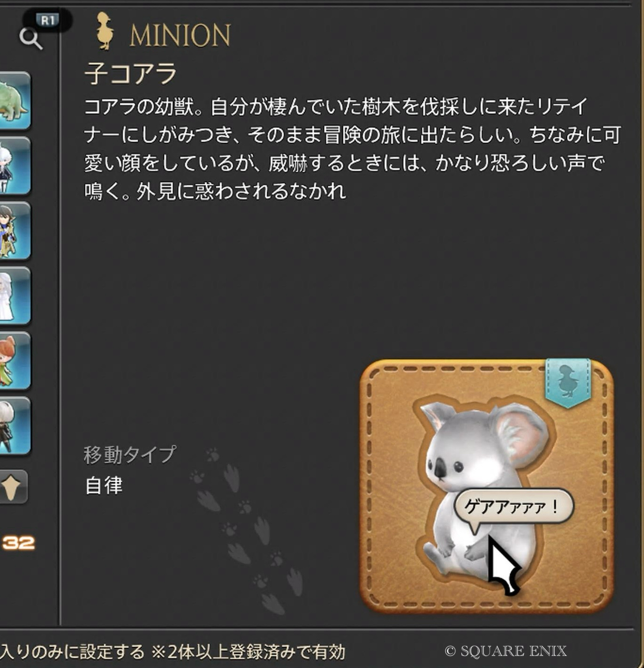Pick the minion in the white dress
Viewport: 644px width, 668px height.
coord(15,296)
